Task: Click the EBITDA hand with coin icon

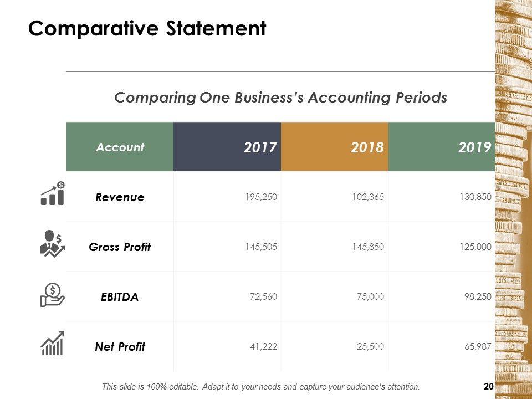Action: tap(53, 294)
